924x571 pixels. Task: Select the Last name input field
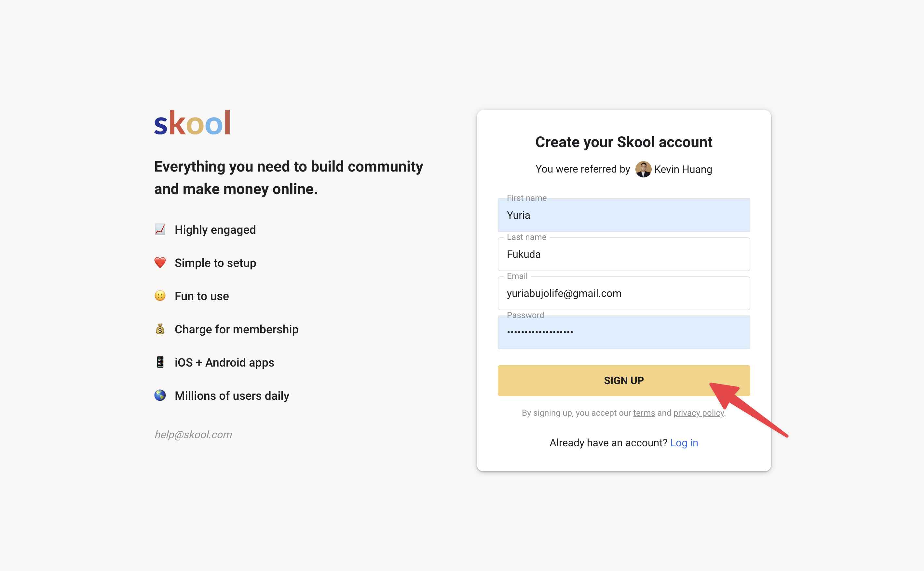tap(624, 254)
